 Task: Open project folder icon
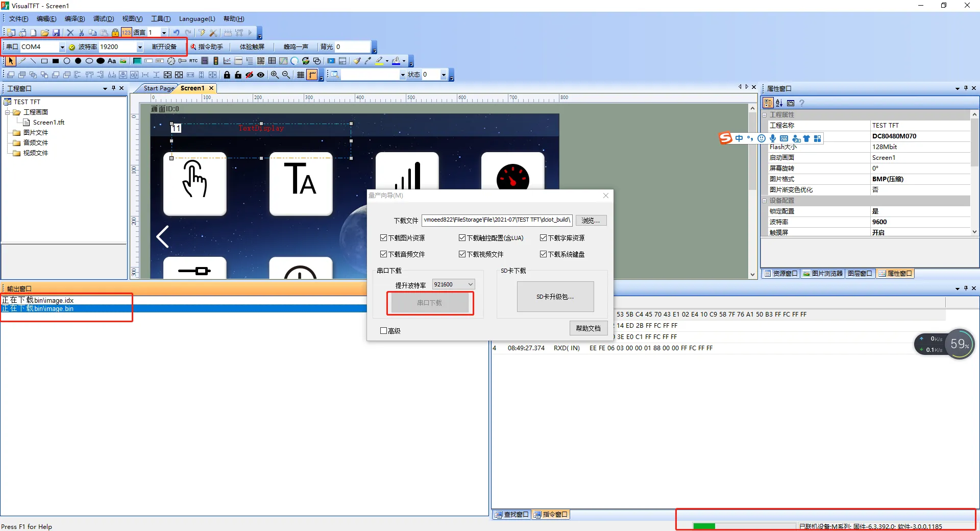pos(45,33)
